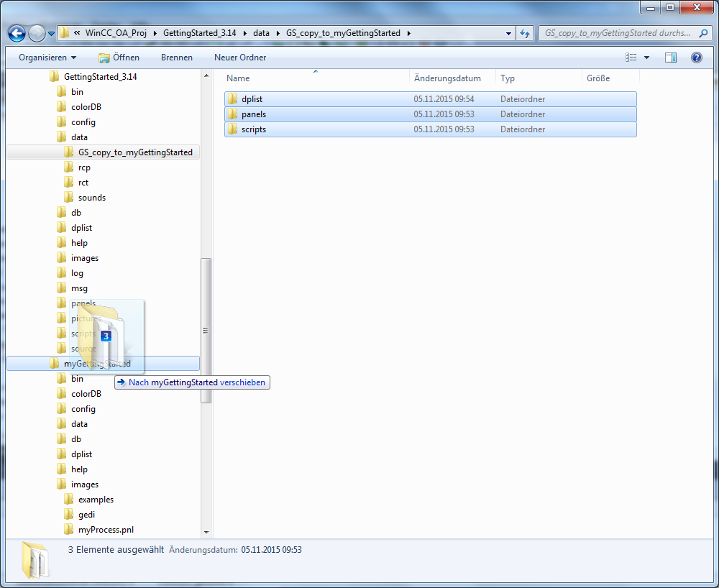Click the navigation pane vertical scrollbar
719x588 pixels.
(206, 331)
